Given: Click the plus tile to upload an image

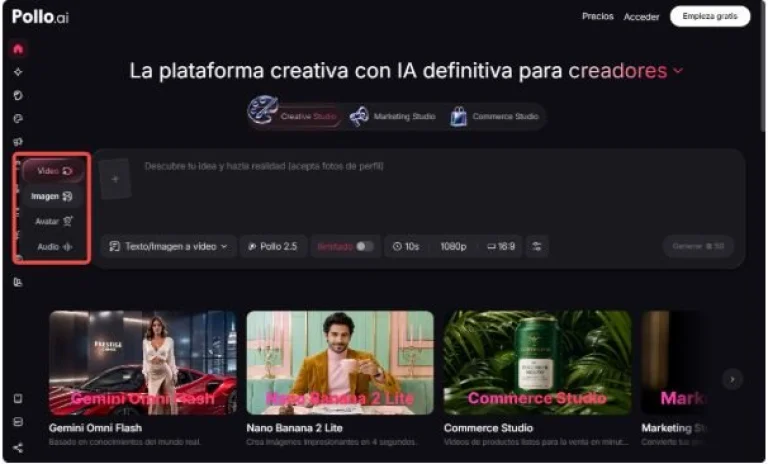Looking at the screenshot, I should click(115, 179).
